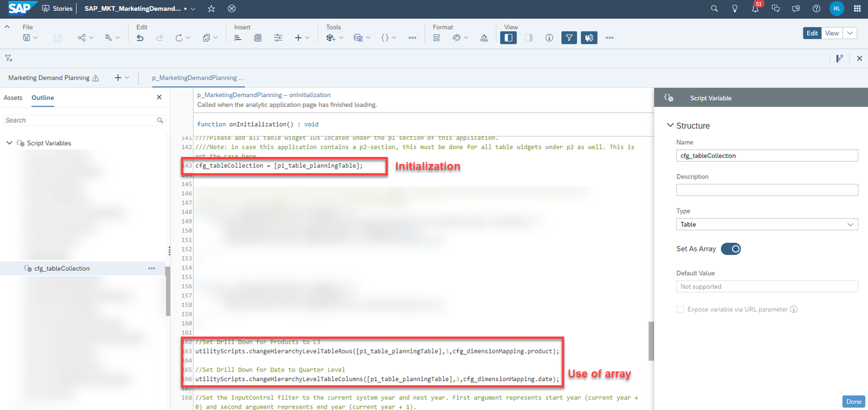The height and width of the screenshot is (410, 868).
Task: Switch to Edit mode
Action: [813, 33]
